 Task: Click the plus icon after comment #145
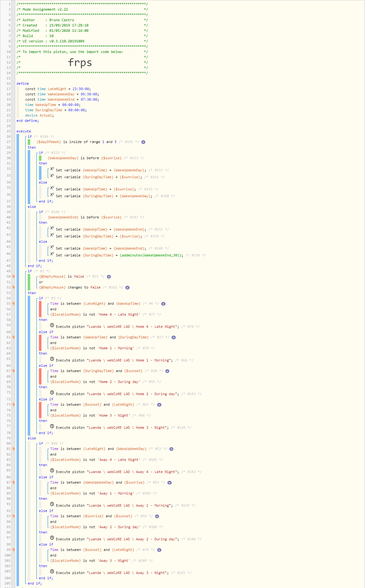pos(143,142)
